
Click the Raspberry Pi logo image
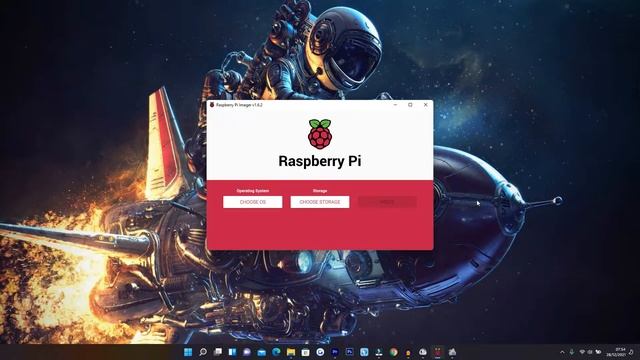click(320, 134)
